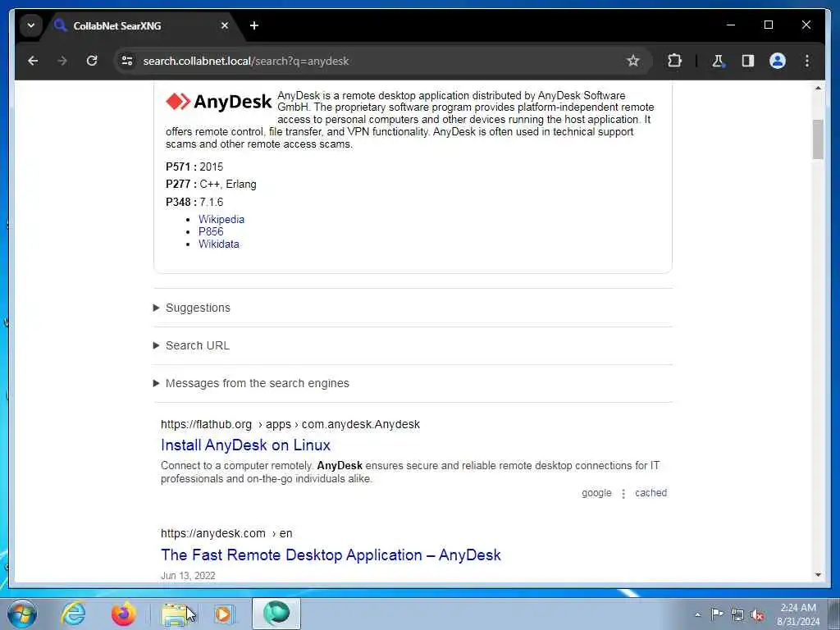Launch Internet Explorer from taskbar

(x=73, y=614)
